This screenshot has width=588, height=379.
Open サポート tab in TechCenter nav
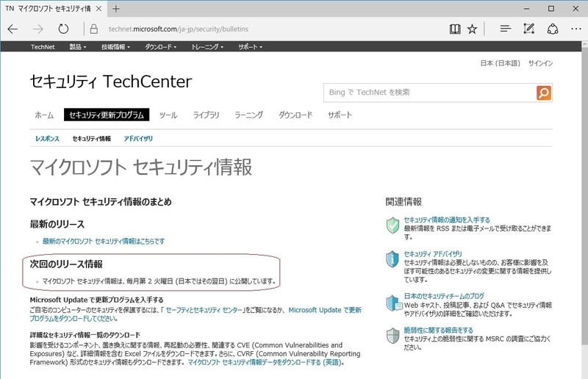tap(340, 115)
